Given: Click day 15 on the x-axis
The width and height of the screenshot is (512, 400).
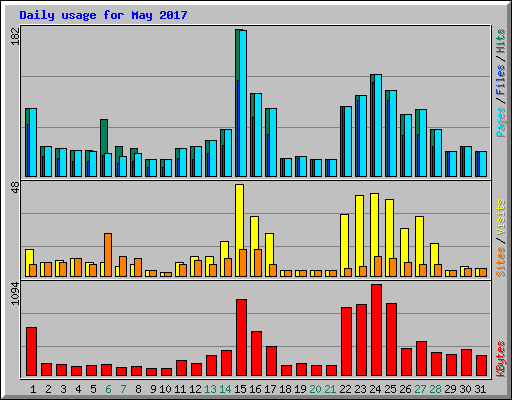Looking at the screenshot, I should click(240, 389).
